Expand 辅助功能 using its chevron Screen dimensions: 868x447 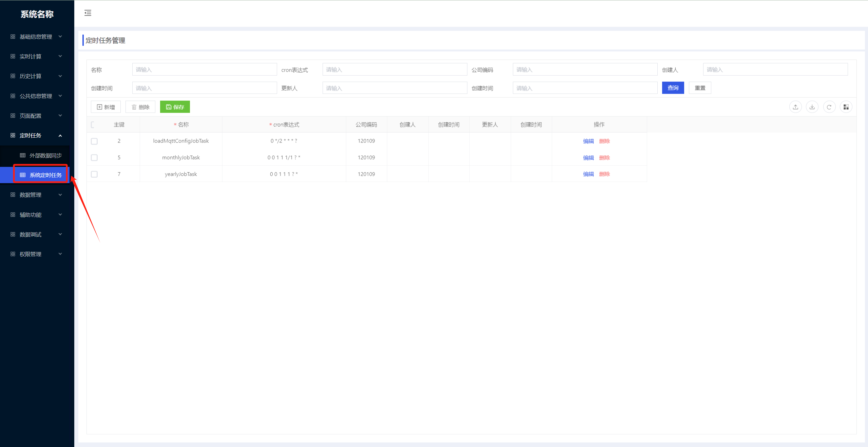point(60,214)
